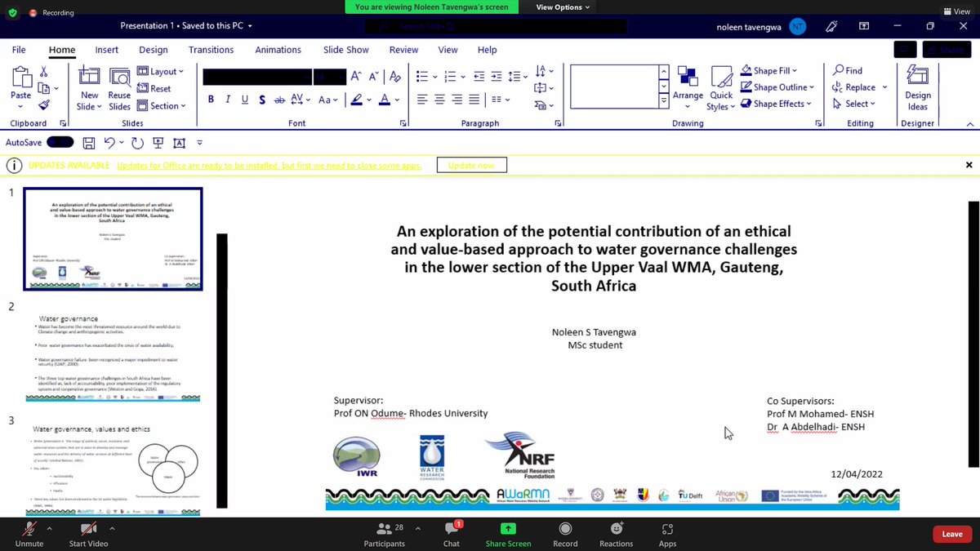The width and height of the screenshot is (980, 551).
Task: Click the Design Ideas icon
Action: point(917,87)
